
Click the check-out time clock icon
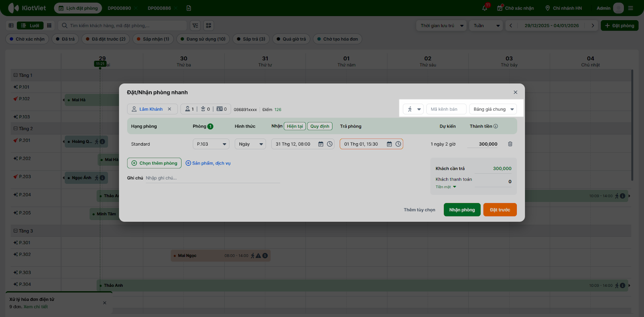398,144
